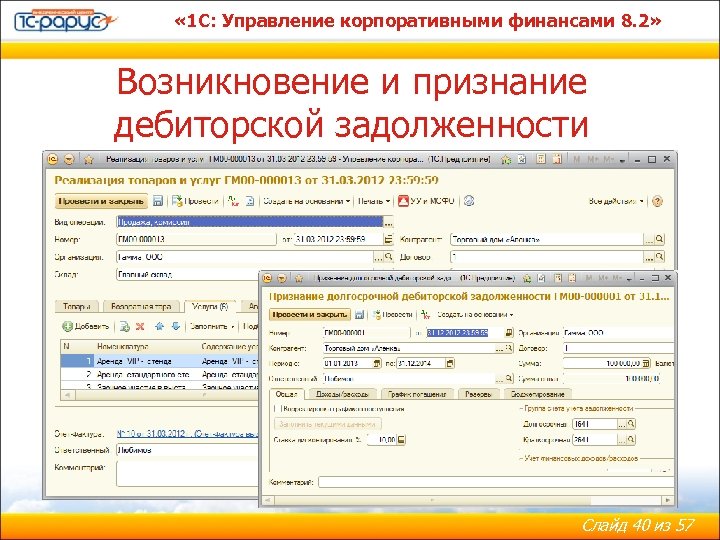Viewport: 720px width, 540px height.
Task: Open calculator icon in Признание window title bar
Action: [x=558, y=278]
